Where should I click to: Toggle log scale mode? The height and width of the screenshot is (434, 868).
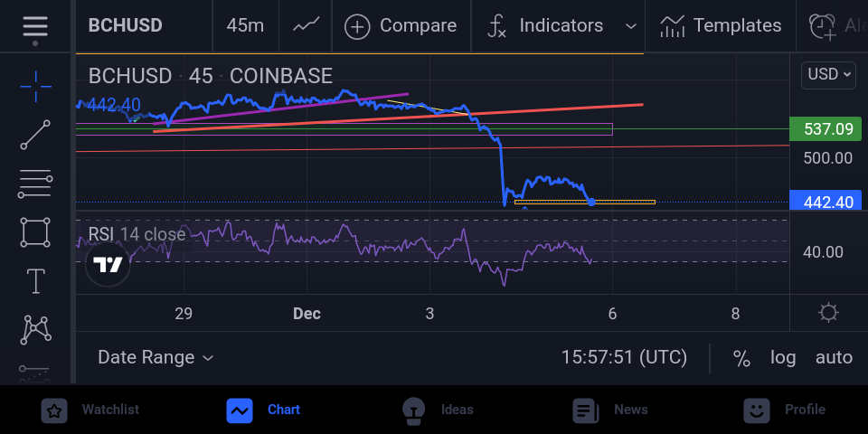783,358
